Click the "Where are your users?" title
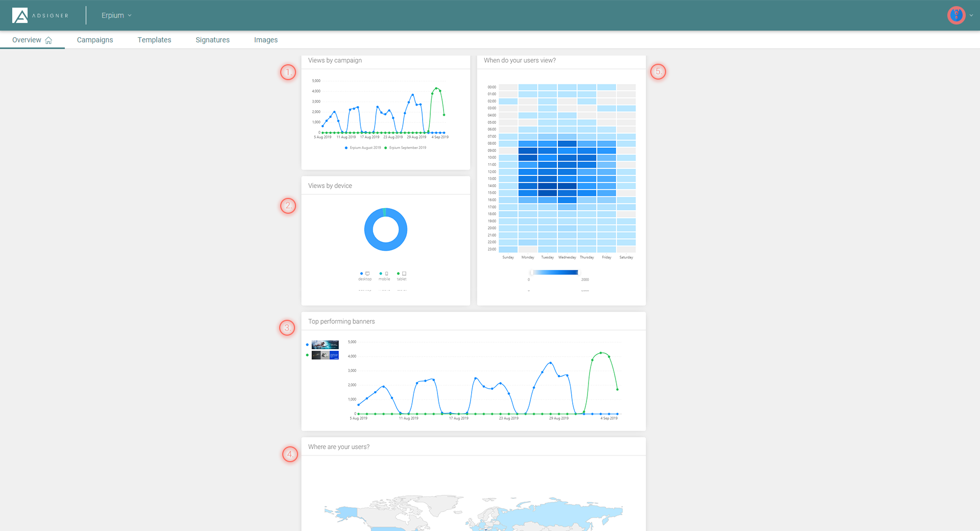The width and height of the screenshot is (980, 531). (339, 447)
